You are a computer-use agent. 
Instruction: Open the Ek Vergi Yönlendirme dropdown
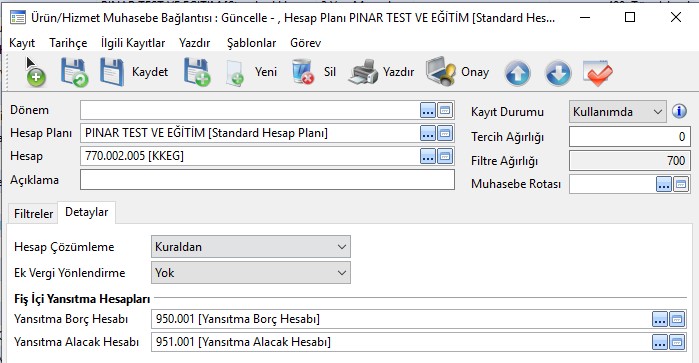251,272
